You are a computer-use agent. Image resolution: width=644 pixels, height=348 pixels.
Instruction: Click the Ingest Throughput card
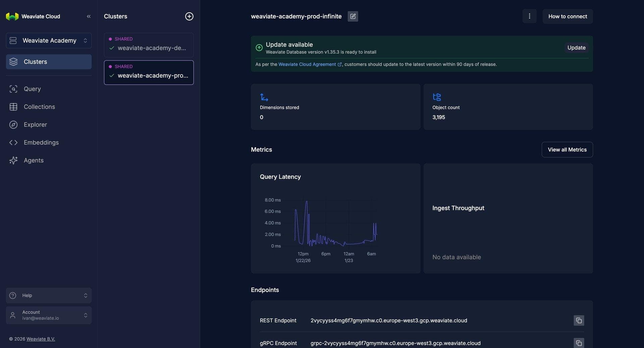(508, 218)
